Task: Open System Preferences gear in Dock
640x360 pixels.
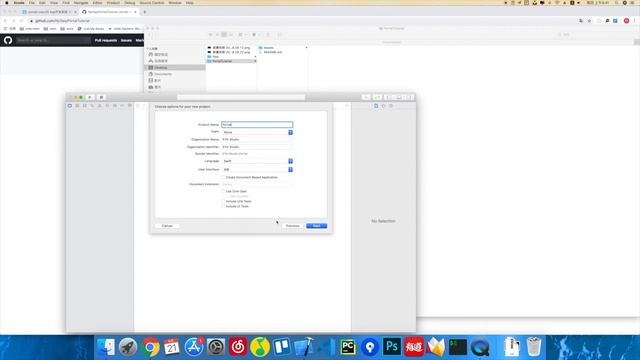Action: pyautogui.click(x=216, y=347)
